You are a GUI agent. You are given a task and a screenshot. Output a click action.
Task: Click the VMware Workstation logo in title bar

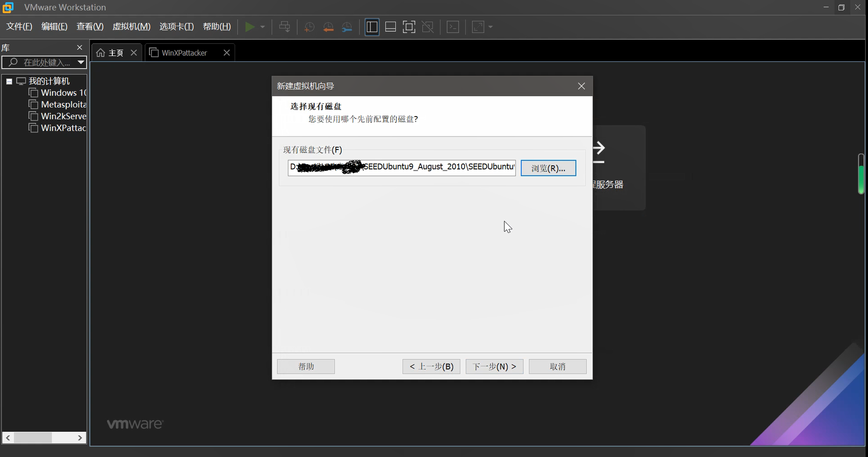(x=8, y=7)
